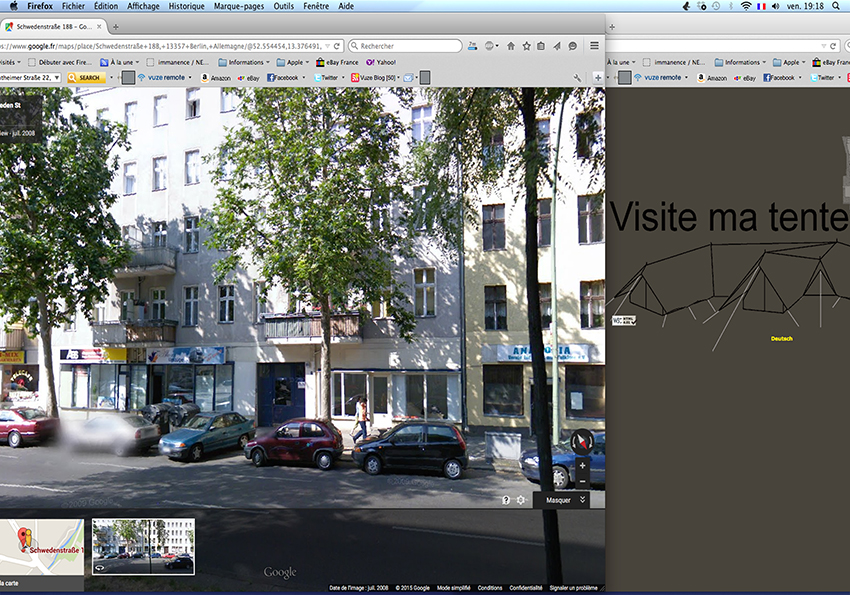Screen dimensions: 850x595
Task: Open the Street View settings gear icon
Action: coord(520,500)
